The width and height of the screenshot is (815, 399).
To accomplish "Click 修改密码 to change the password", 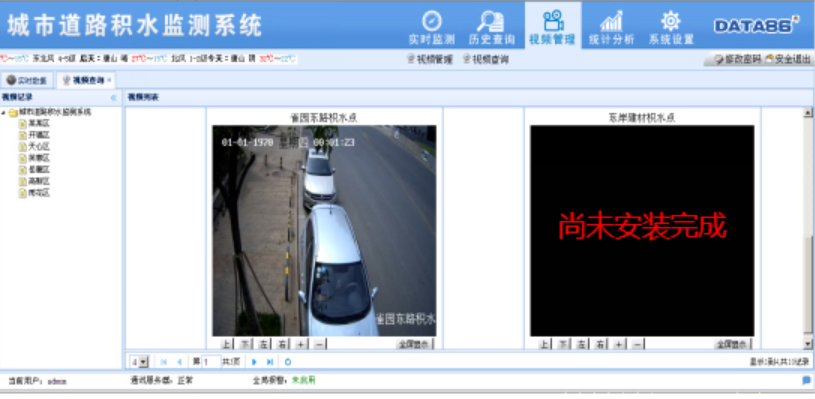I will coord(737,59).
